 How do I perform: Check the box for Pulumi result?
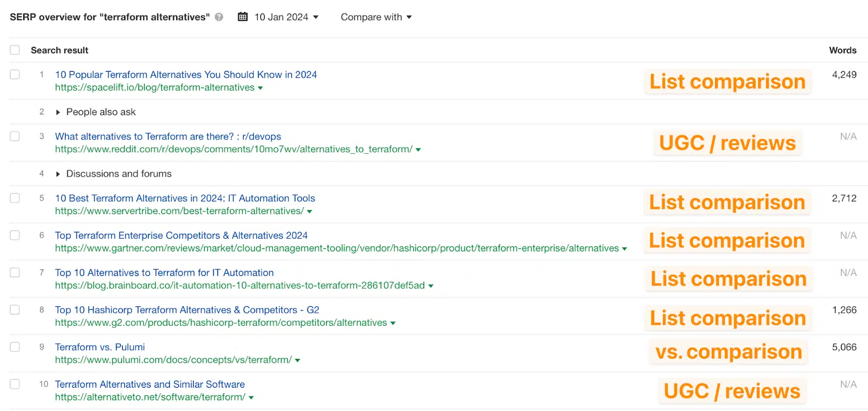pos(15,347)
